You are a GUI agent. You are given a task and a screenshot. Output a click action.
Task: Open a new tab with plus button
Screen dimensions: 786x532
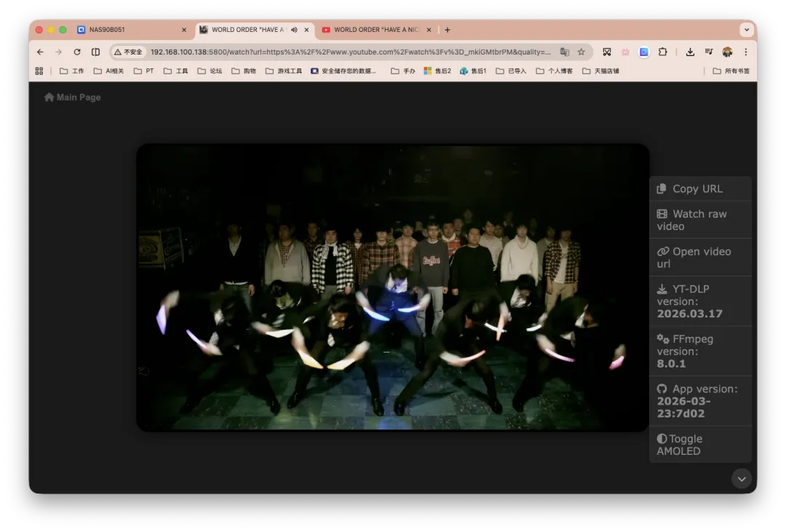[x=447, y=30]
